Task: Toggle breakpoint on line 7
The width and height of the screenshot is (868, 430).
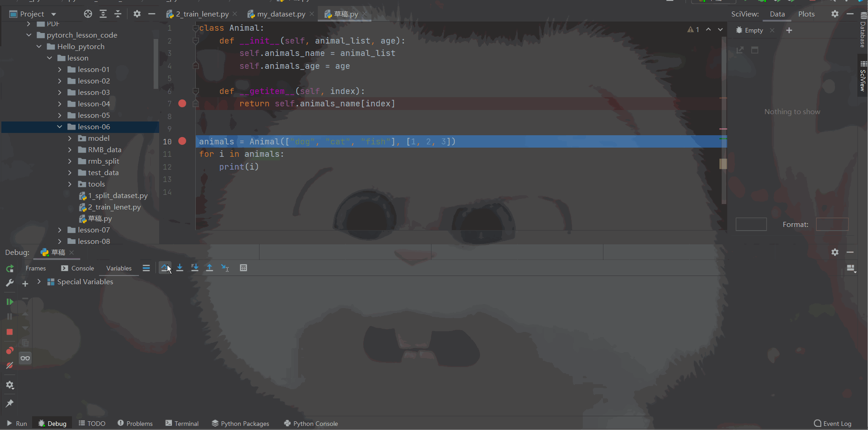Action: 182,104
